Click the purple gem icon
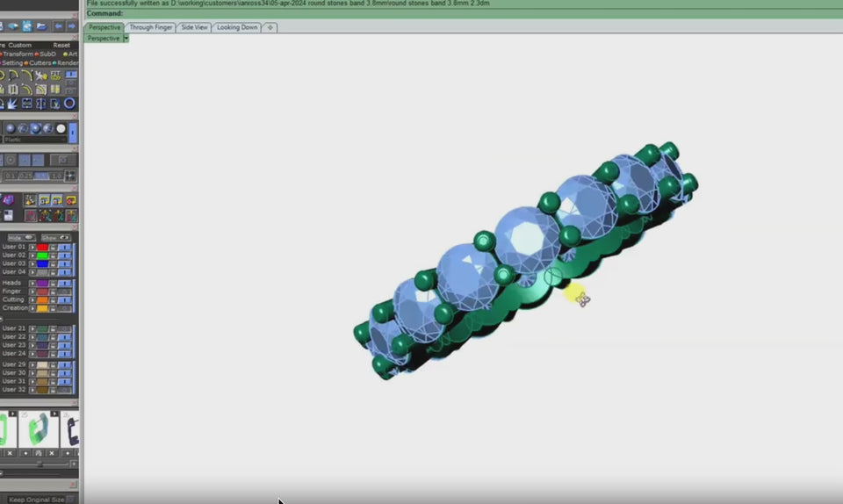843x504 pixels. coord(8,200)
